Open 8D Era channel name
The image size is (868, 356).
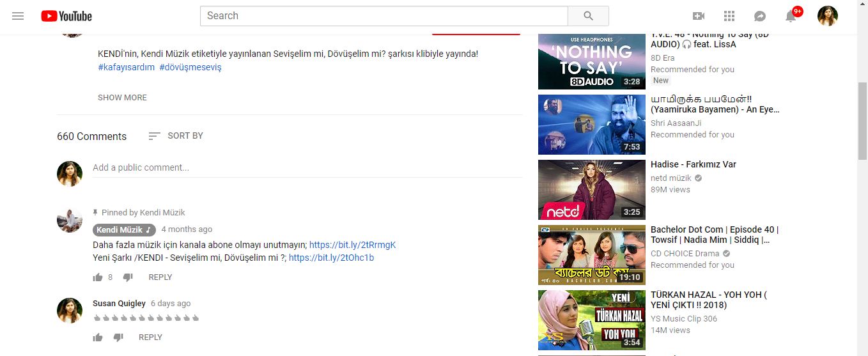(x=663, y=58)
